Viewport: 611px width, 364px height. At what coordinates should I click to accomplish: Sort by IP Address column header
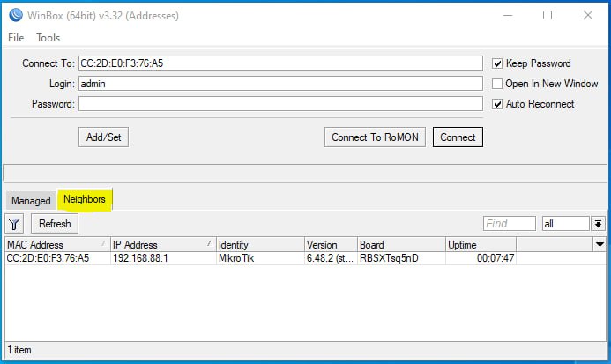163,245
